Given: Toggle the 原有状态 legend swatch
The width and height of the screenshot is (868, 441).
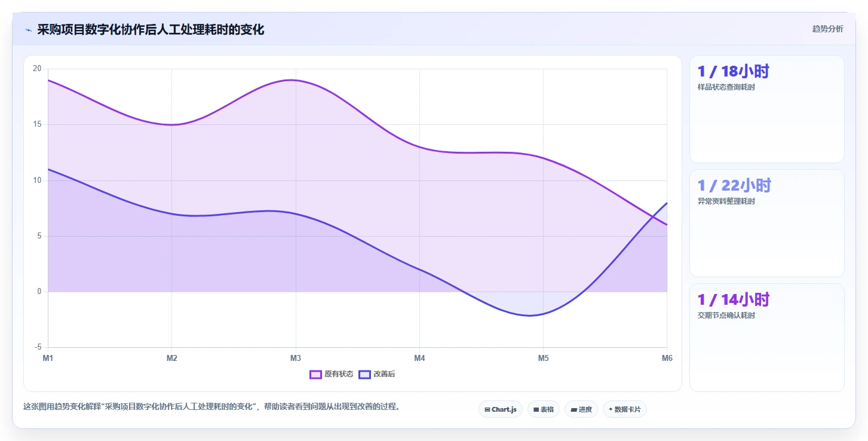Looking at the screenshot, I should tap(315, 375).
